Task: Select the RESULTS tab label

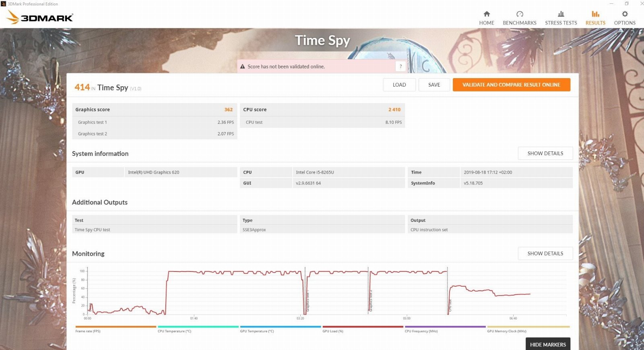Action: 595,23
